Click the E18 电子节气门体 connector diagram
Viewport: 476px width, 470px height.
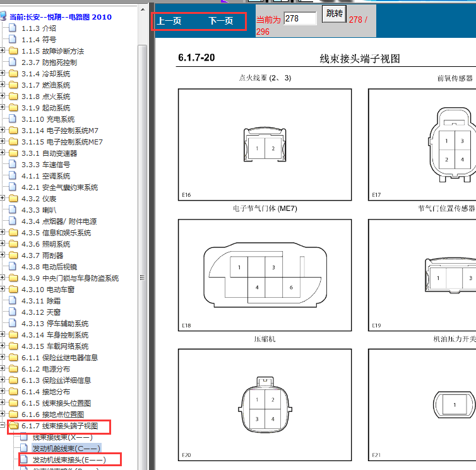click(265, 275)
